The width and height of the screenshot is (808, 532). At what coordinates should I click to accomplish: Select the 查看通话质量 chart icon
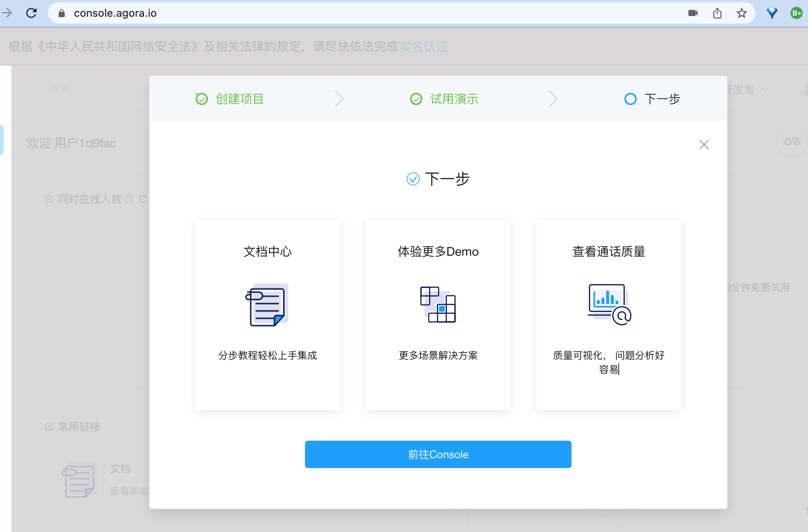pyautogui.click(x=609, y=304)
